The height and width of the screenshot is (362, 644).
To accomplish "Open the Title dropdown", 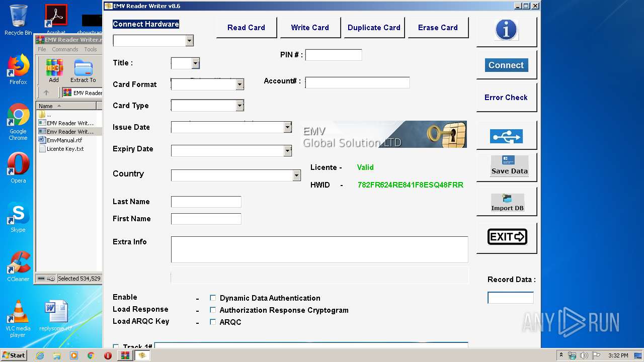I will click(x=196, y=63).
